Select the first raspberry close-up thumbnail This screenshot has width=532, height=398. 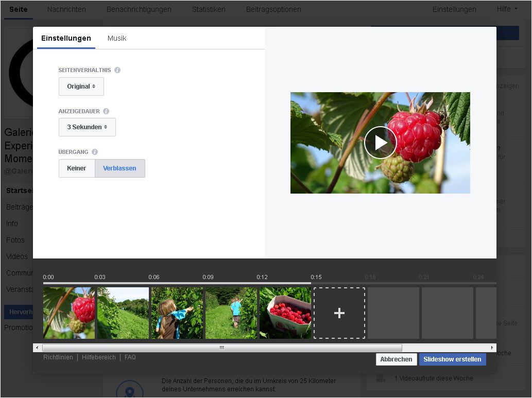click(x=69, y=313)
